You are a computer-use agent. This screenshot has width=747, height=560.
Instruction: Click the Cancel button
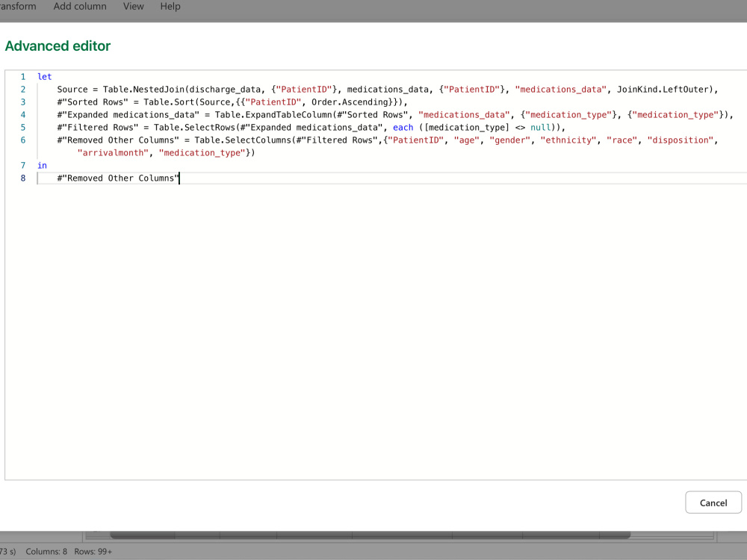coord(713,503)
